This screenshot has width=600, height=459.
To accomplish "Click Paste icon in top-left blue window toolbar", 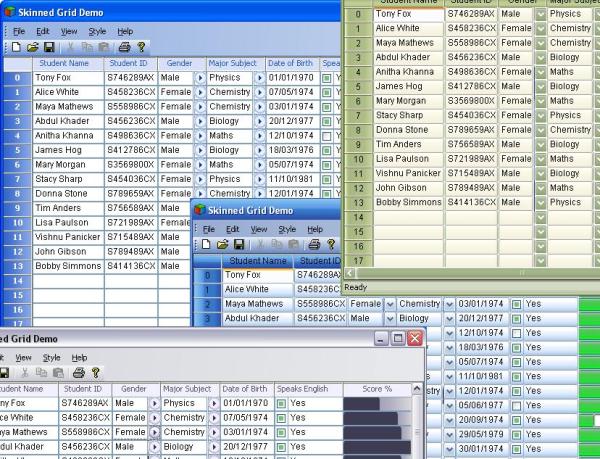I will tap(104, 47).
